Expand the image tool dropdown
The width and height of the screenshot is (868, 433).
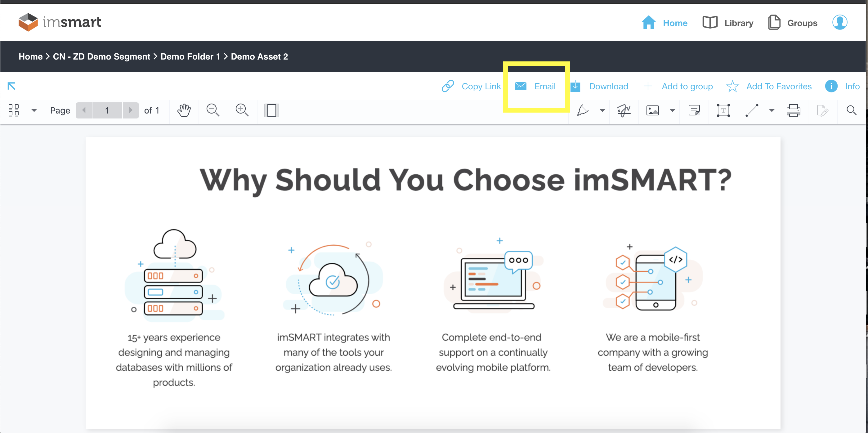tap(673, 110)
